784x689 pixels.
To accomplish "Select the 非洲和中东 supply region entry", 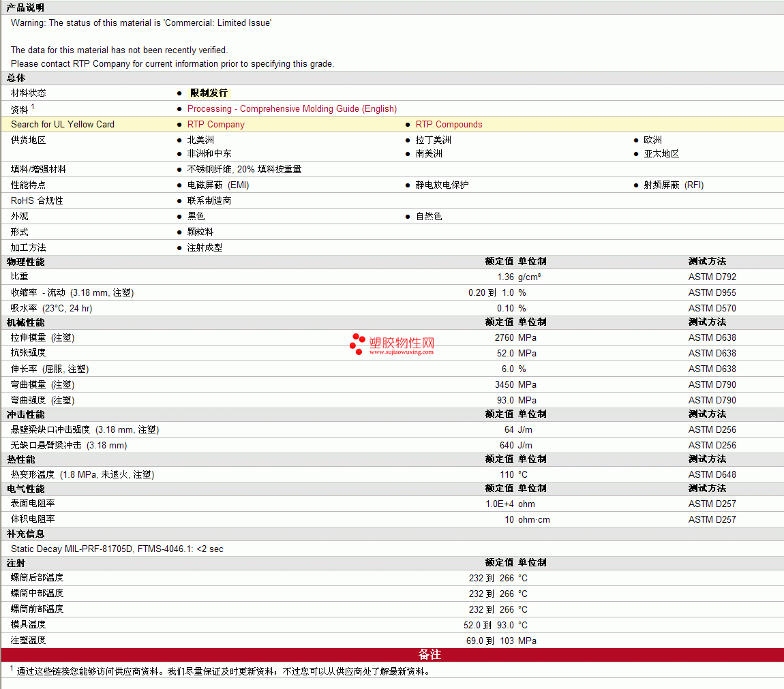I will (209, 153).
